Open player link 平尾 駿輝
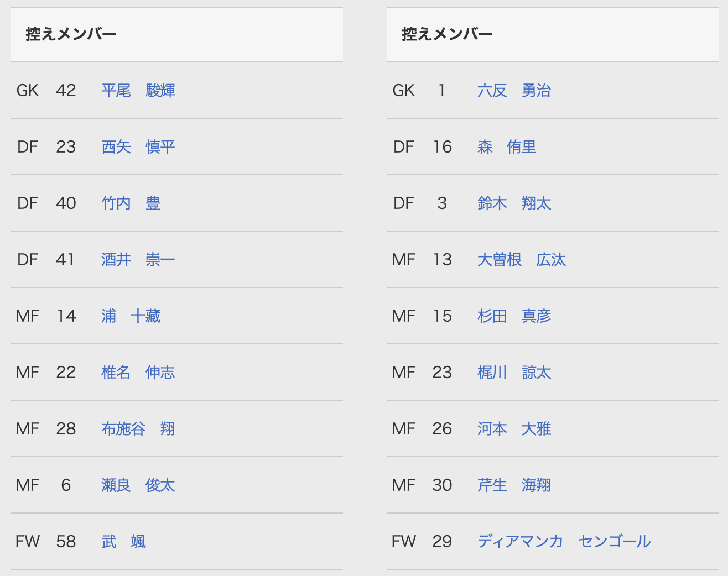The height and width of the screenshot is (576, 728). [x=138, y=91]
